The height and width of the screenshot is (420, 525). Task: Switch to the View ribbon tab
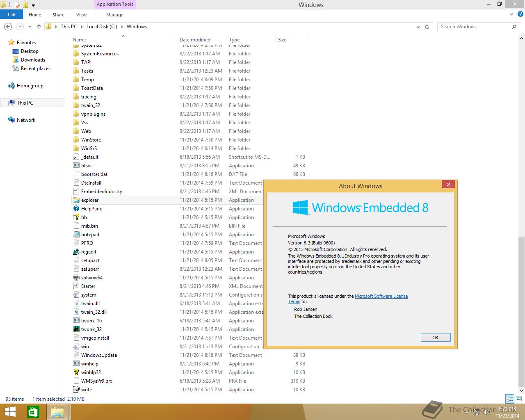click(x=81, y=15)
